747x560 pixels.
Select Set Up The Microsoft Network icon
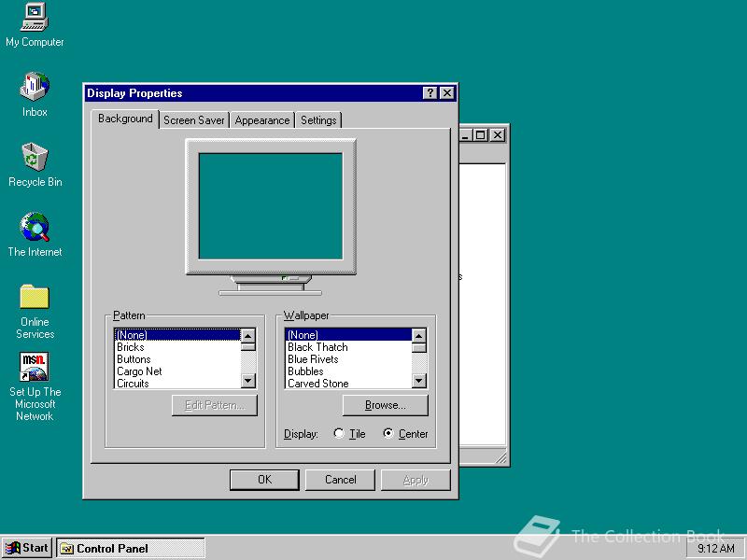(x=35, y=386)
